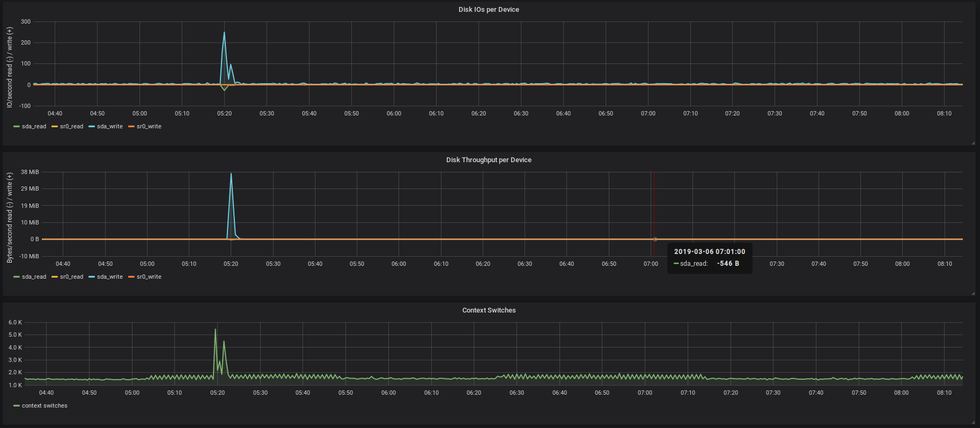
Task: Click the cyan color line of sda_write in Disk IOs legend
Action: (92, 127)
